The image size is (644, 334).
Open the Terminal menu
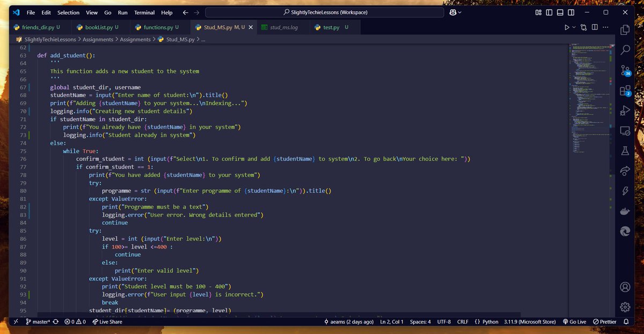pos(144,12)
